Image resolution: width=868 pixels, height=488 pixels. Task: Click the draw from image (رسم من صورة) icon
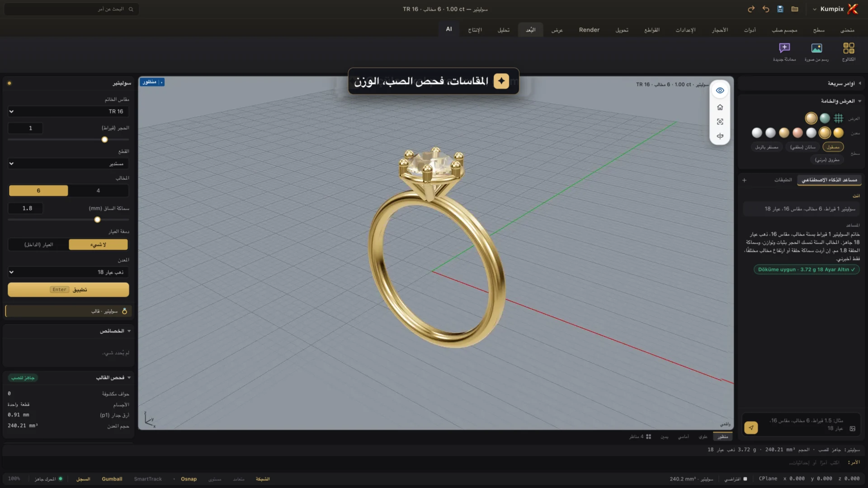coord(816,52)
